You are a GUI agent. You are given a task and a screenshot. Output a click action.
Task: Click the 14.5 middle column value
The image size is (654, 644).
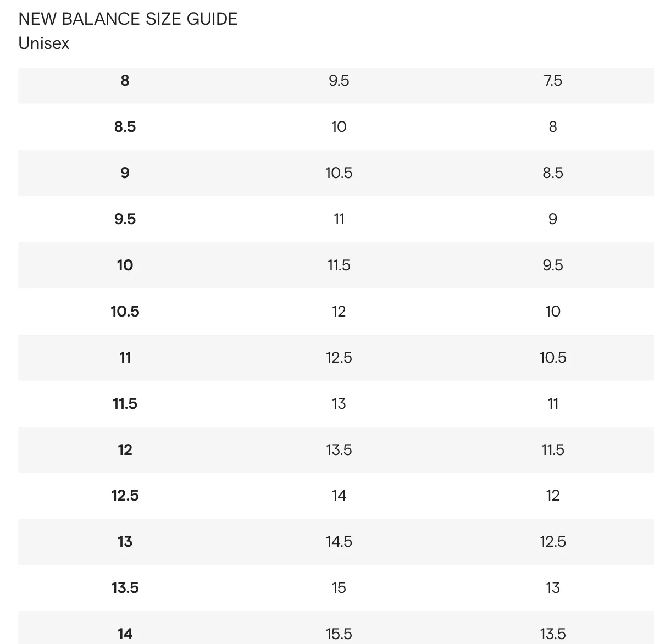pos(339,542)
